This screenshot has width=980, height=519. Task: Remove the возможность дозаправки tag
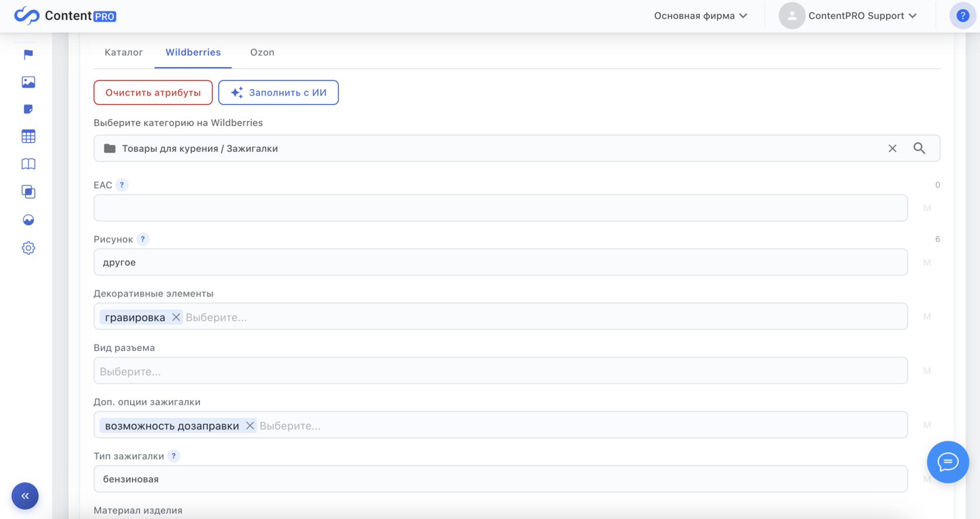click(250, 426)
